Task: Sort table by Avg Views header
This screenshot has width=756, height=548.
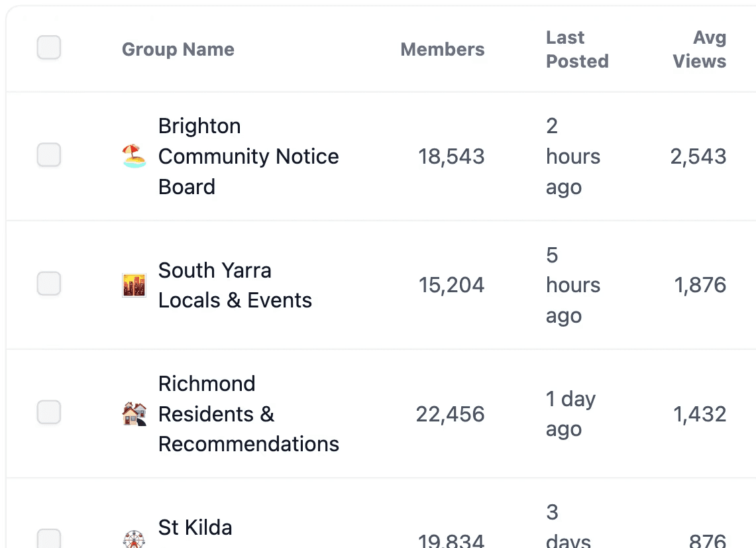Action: click(x=699, y=50)
